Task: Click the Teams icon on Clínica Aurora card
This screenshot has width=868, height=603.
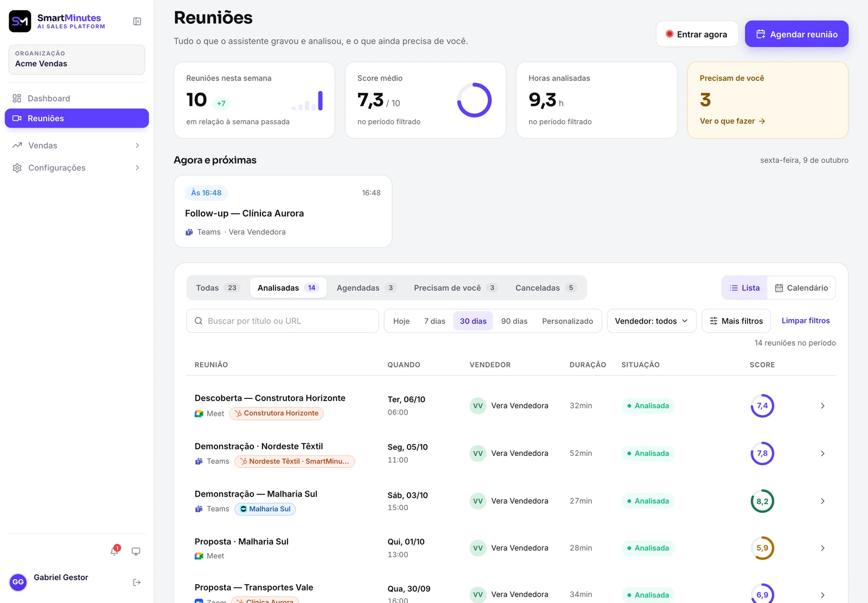Action: coord(189,232)
